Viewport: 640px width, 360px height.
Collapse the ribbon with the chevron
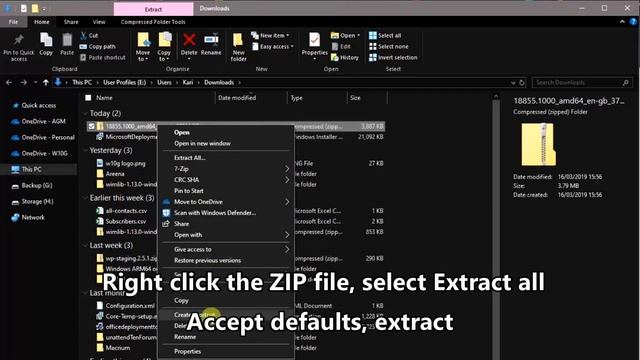click(x=622, y=22)
